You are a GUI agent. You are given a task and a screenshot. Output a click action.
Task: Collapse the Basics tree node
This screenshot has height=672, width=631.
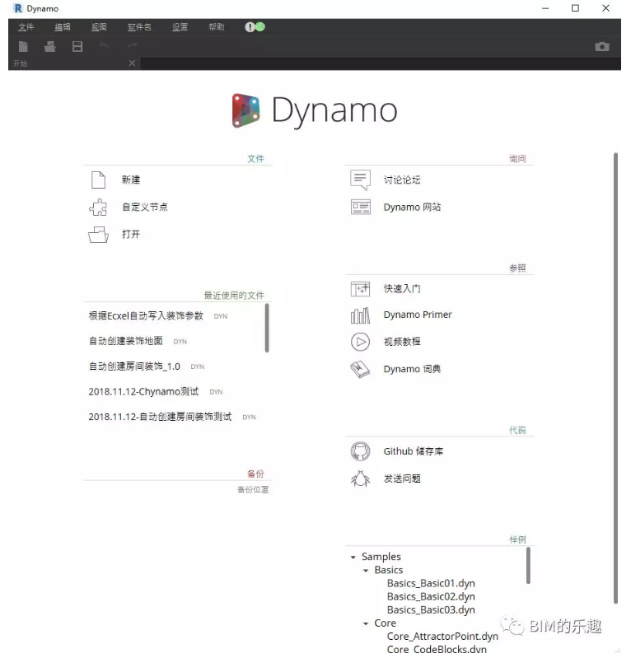click(366, 571)
